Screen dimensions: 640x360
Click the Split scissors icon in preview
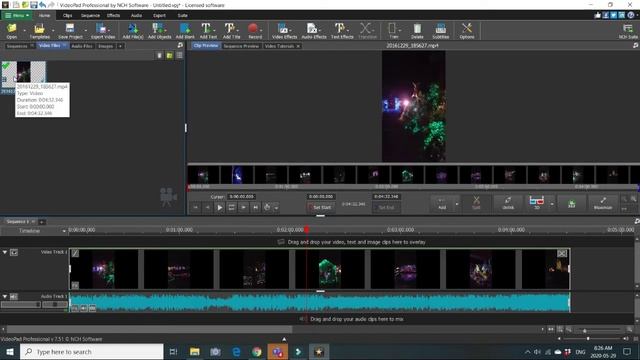click(x=476, y=202)
